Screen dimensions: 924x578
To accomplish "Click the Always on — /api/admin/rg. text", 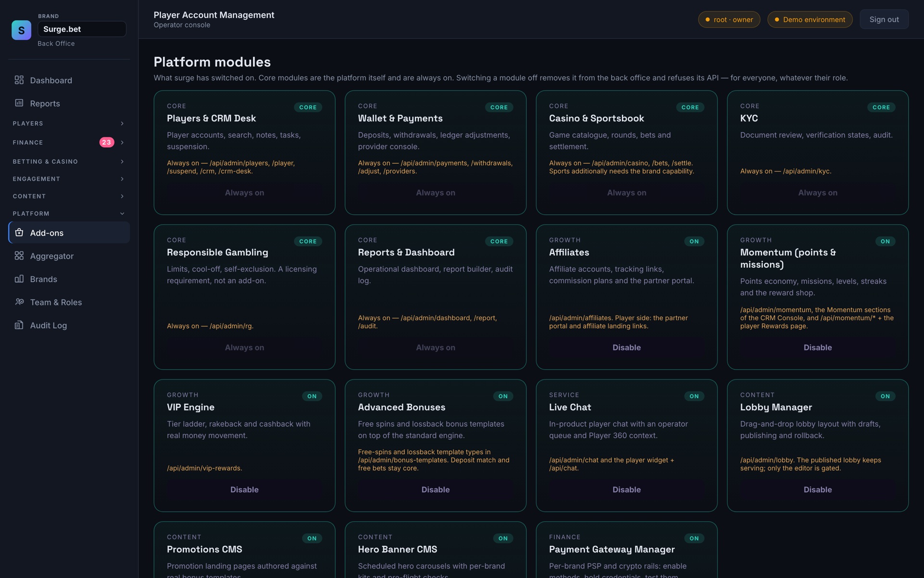I will [210, 326].
